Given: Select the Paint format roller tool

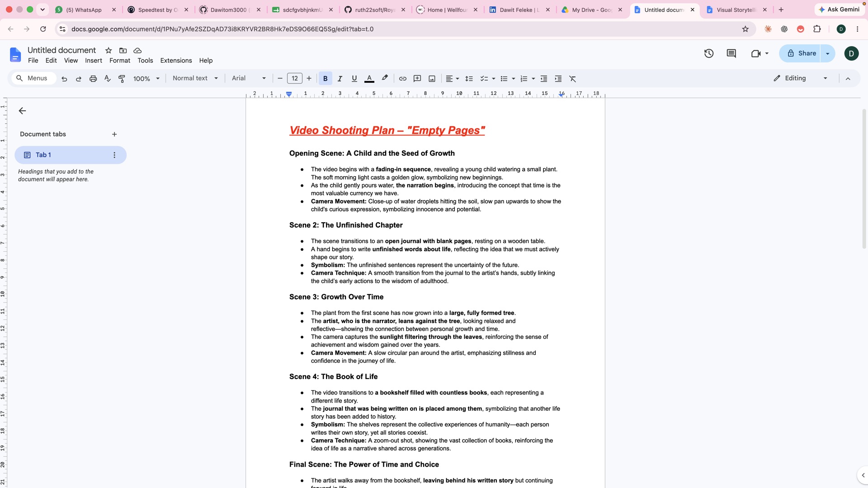Looking at the screenshot, I should pyautogui.click(x=122, y=79).
